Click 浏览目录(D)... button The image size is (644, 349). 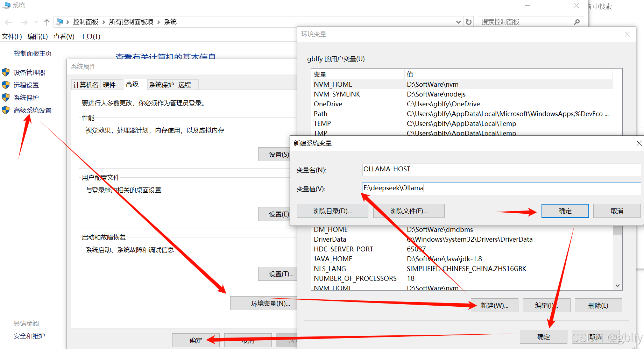pos(333,211)
